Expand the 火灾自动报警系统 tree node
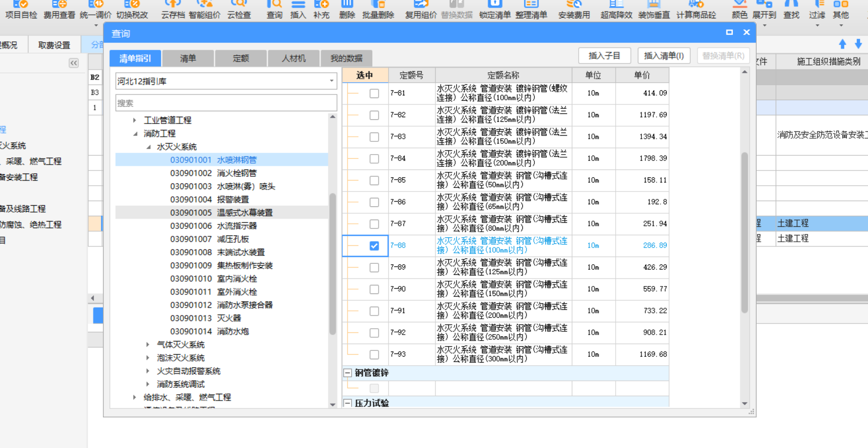 [x=148, y=371]
